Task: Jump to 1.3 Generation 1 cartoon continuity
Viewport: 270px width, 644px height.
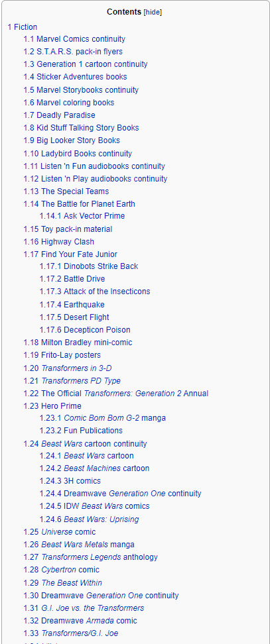Action: 86,64
